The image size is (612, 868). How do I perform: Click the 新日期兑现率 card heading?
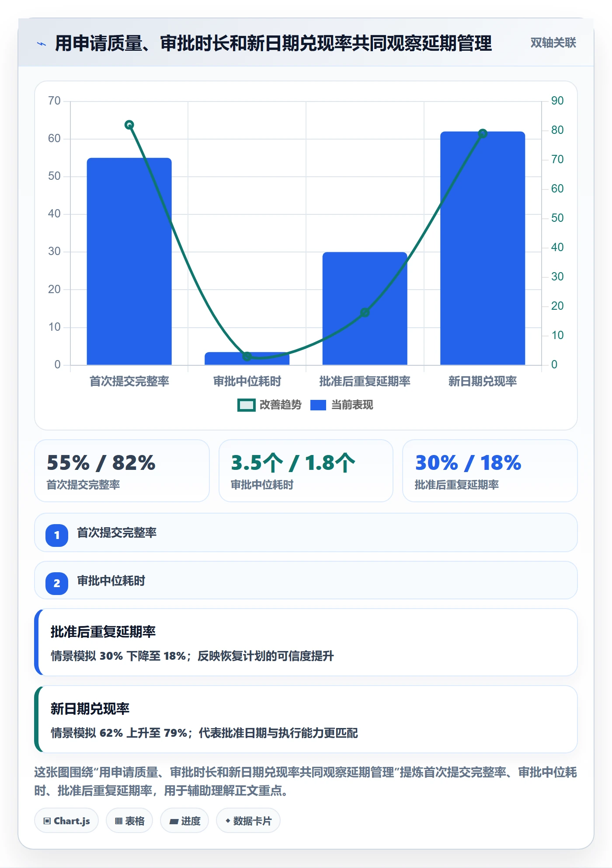pyautogui.click(x=90, y=709)
